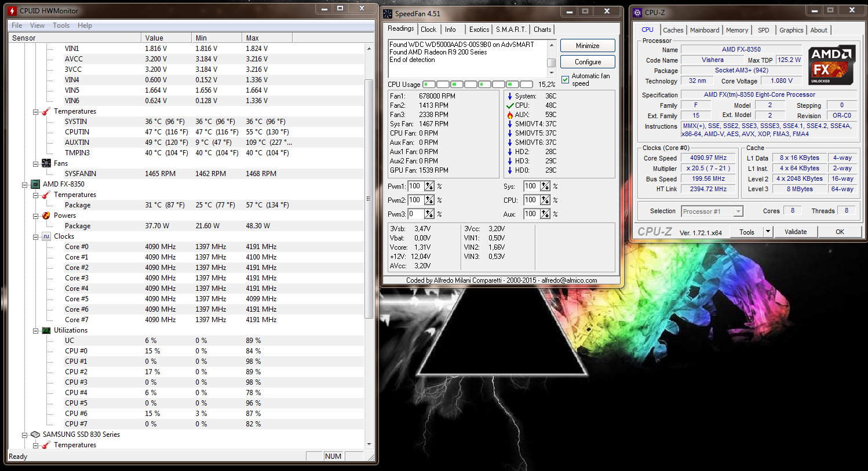Open the S.M.A.R.T. tab in SpeedFan
The width and height of the screenshot is (868, 471).
click(x=511, y=30)
